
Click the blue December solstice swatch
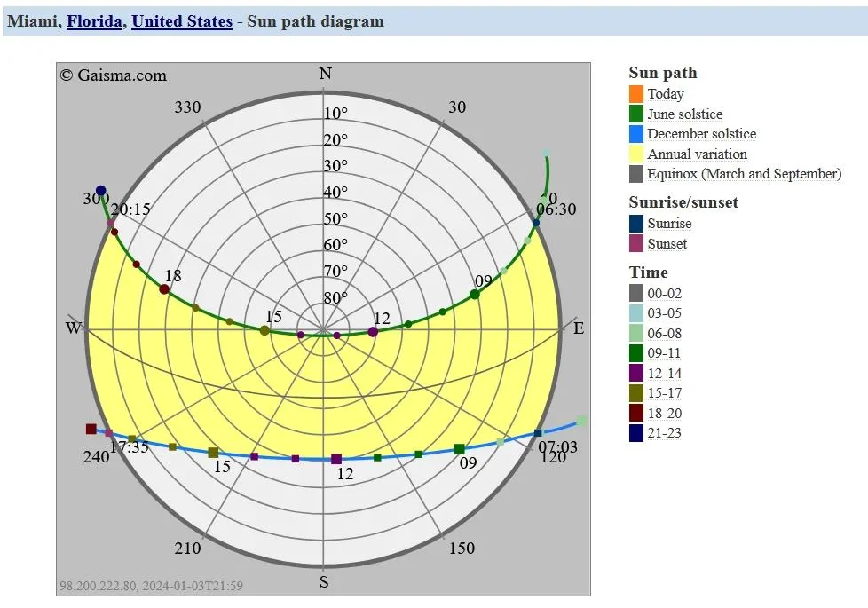coord(636,133)
